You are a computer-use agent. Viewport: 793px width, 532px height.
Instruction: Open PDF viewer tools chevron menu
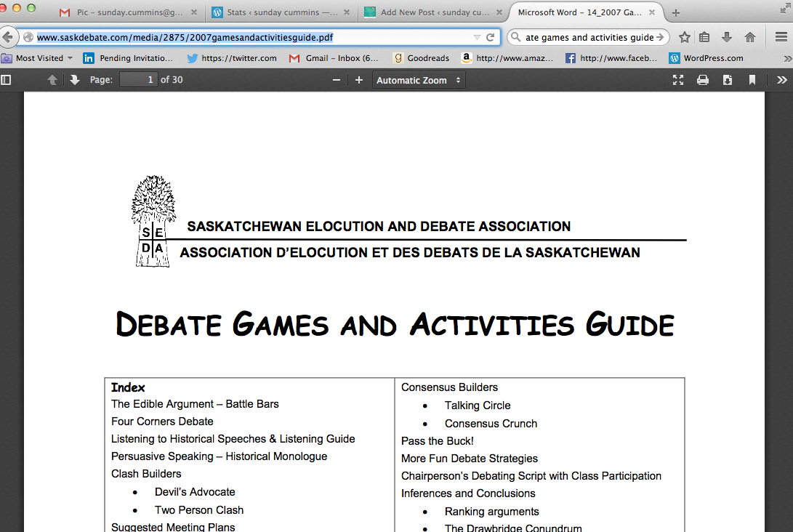pos(782,80)
